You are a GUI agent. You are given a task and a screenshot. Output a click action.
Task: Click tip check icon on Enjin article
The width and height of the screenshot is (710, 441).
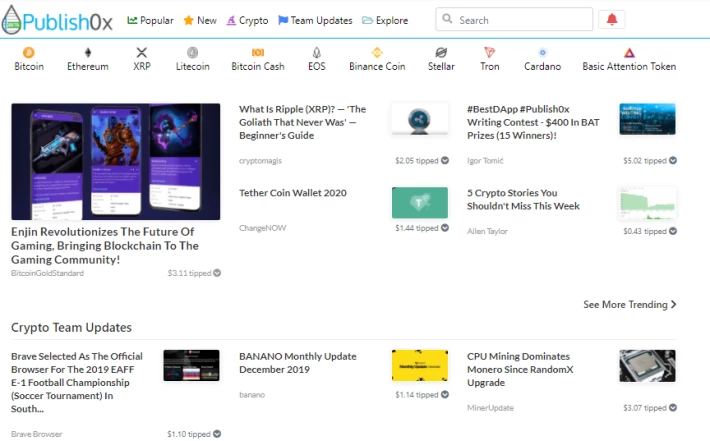point(217,273)
